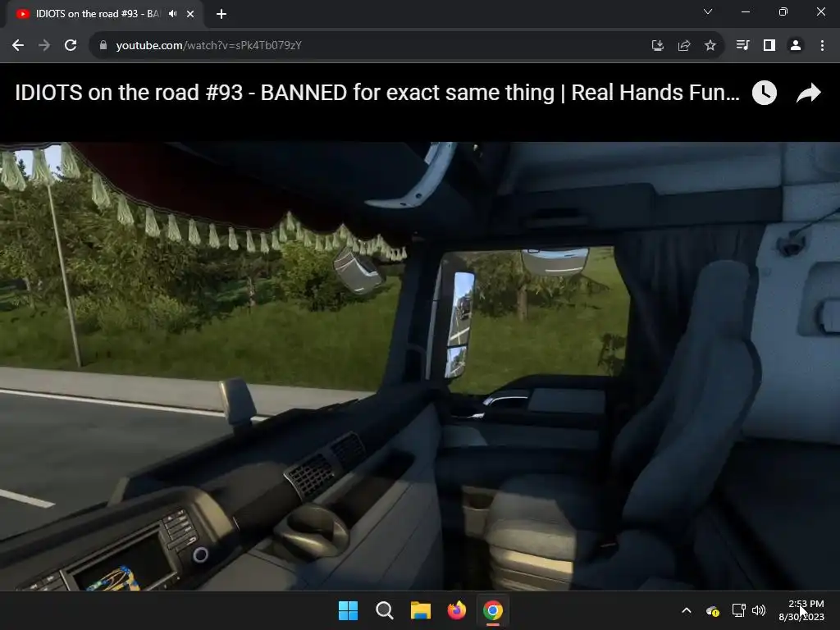Image resolution: width=840 pixels, height=630 pixels.
Task: Add the video to Watch Later
Action: [765, 94]
